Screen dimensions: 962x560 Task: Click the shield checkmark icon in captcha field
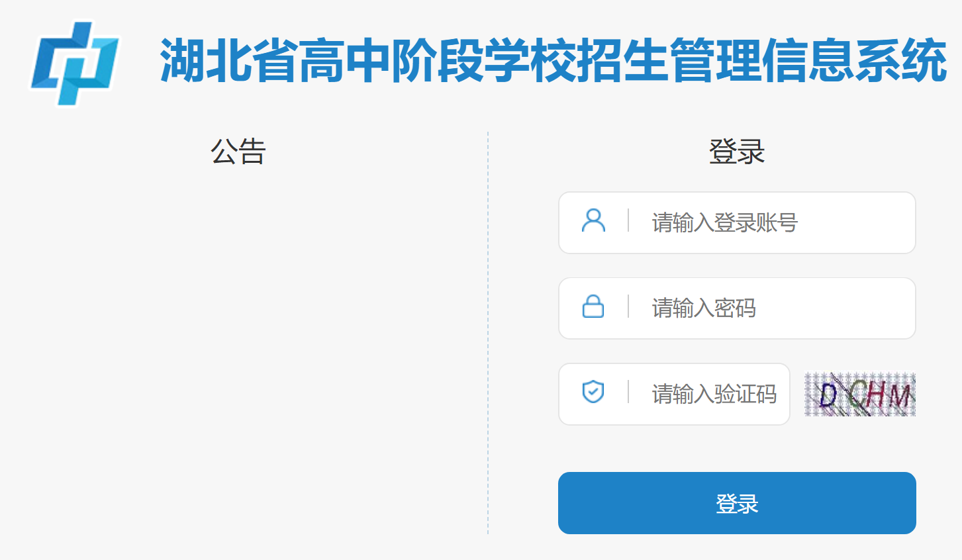click(x=593, y=392)
